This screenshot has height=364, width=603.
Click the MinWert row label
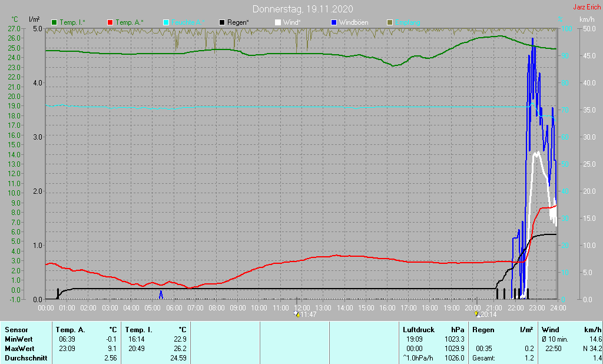[x=19, y=339]
